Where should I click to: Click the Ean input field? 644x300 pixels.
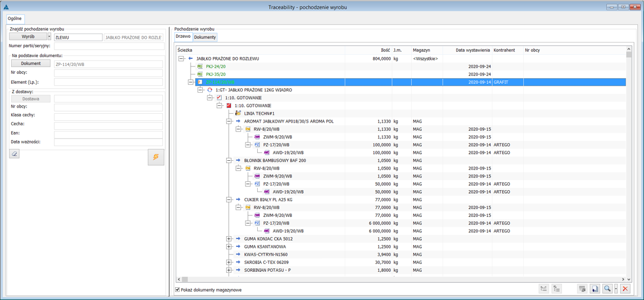109,134
